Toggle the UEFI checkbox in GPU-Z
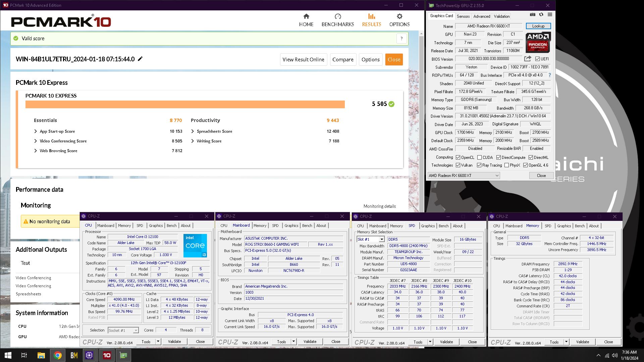This screenshot has width=644, height=362. pos(537,59)
